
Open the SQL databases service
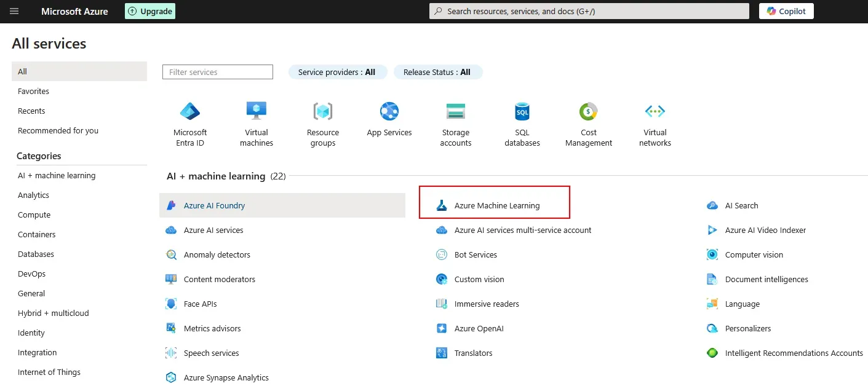(522, 123)
